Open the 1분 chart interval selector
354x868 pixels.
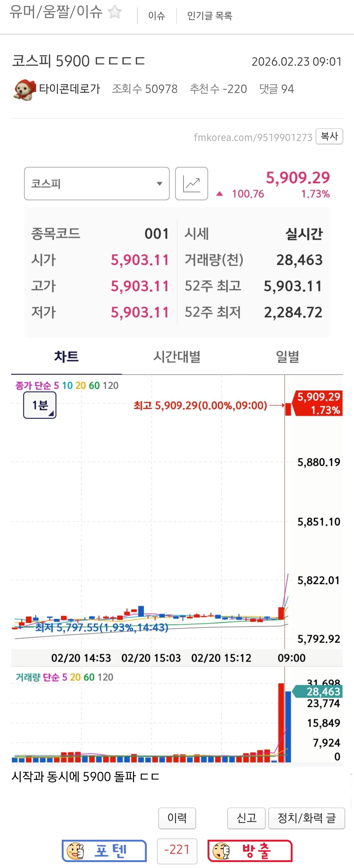coord(40,405)
